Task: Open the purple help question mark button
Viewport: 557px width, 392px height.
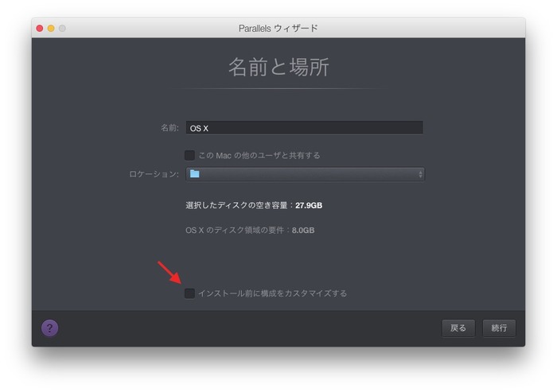Action: coord(49,328)
